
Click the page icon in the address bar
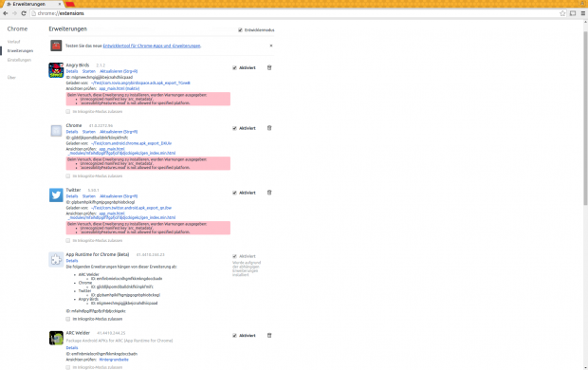click(x=34, y=13)
